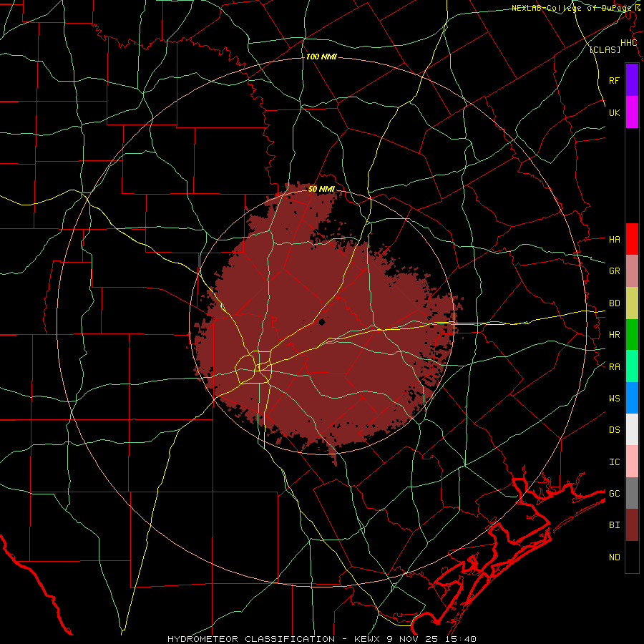Click the dark red BI legend swatch
This screenshot has width=644, height=644.
(x=632, y=525)
